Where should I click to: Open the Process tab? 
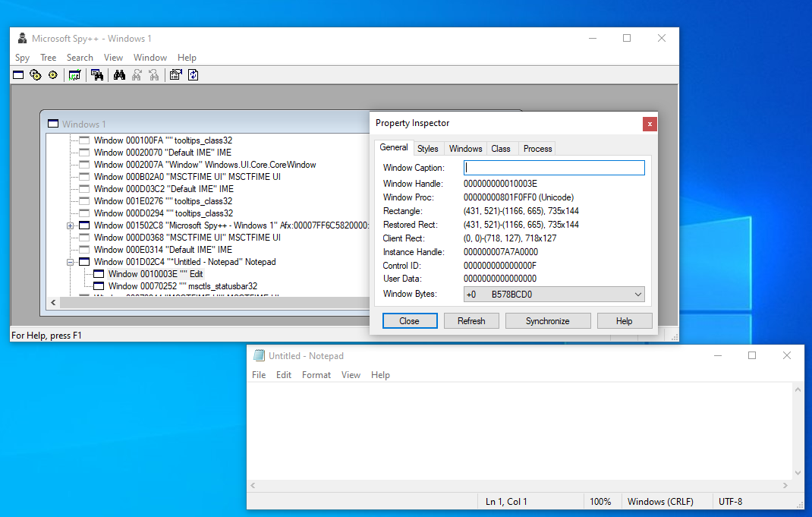pyautogui.click(x=537, y=149)
